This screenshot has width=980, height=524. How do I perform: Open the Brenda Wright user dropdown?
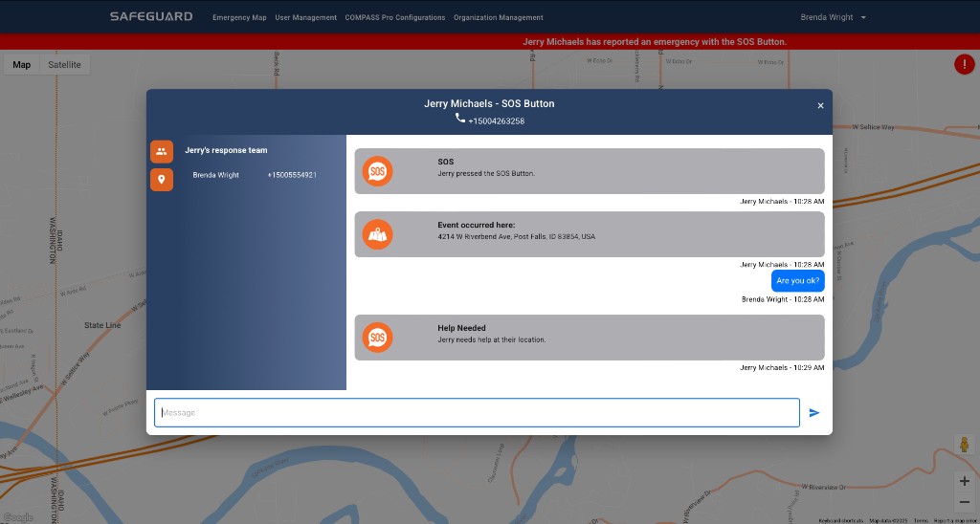tap(833, 17)
